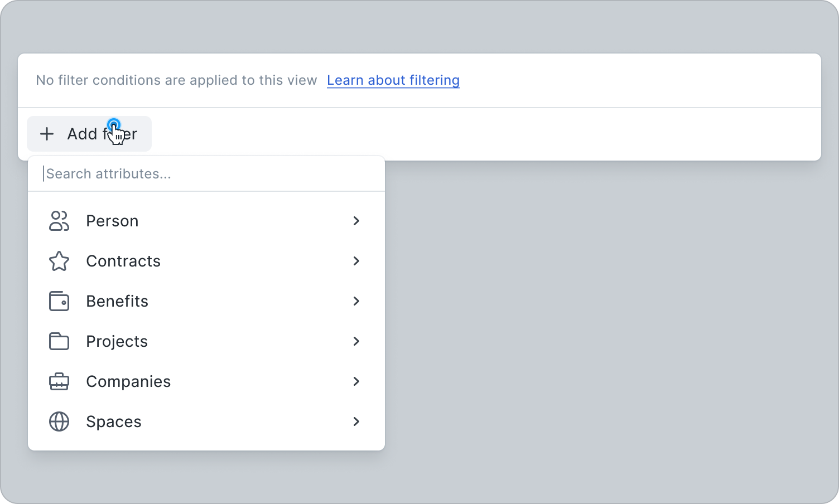Viewport: 839px width, 504px height.
Task: Click the plus icon on Add filter
Action: [47, 134]
